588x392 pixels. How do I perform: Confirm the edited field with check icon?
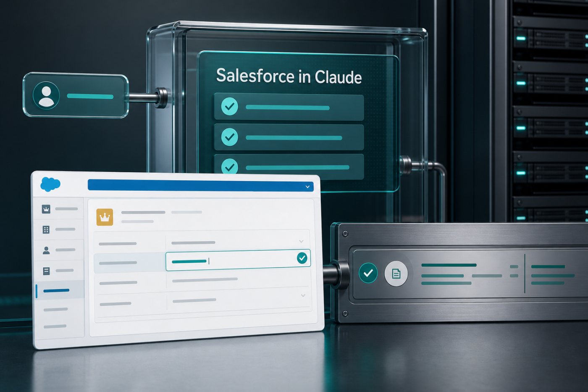pos(302,258)
